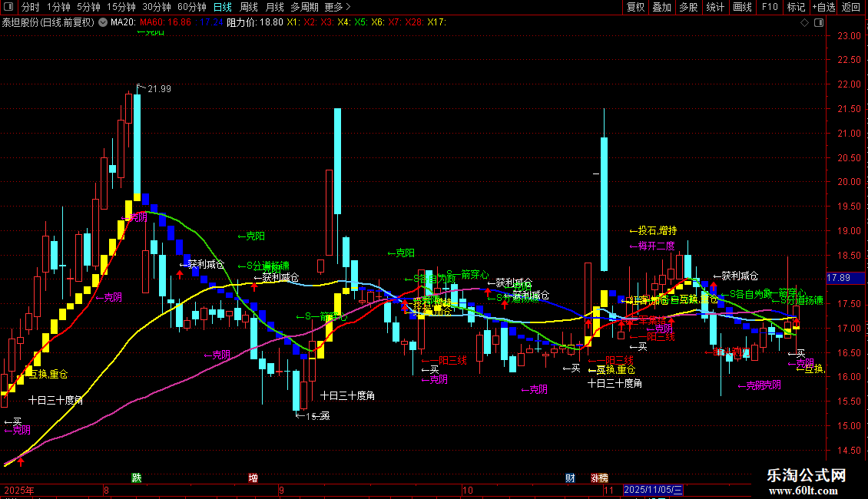This screenshot has height=499, width=868.
Task: Click the 统计 statistics button
Action: [x=714, y=7]
